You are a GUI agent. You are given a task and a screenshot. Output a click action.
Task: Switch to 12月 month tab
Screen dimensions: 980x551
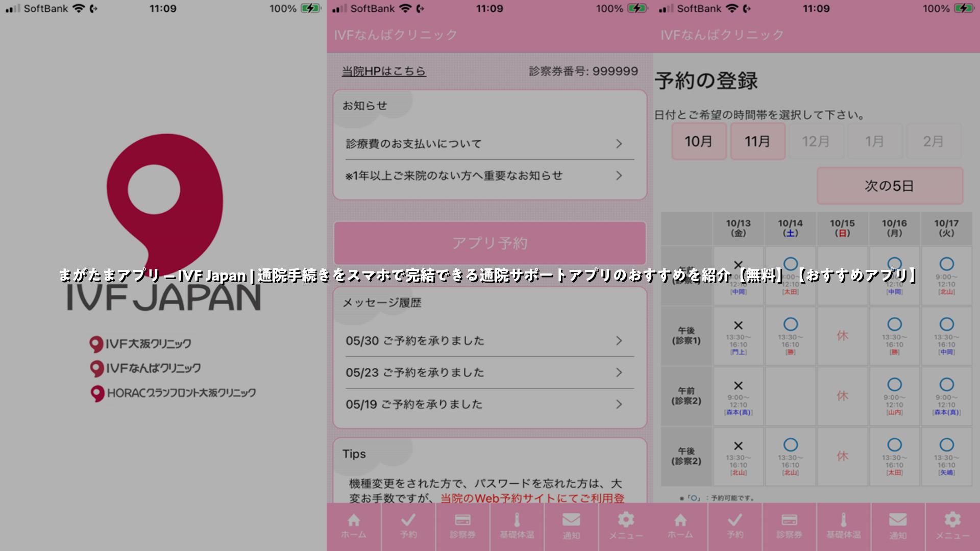(x=816, y=141)
